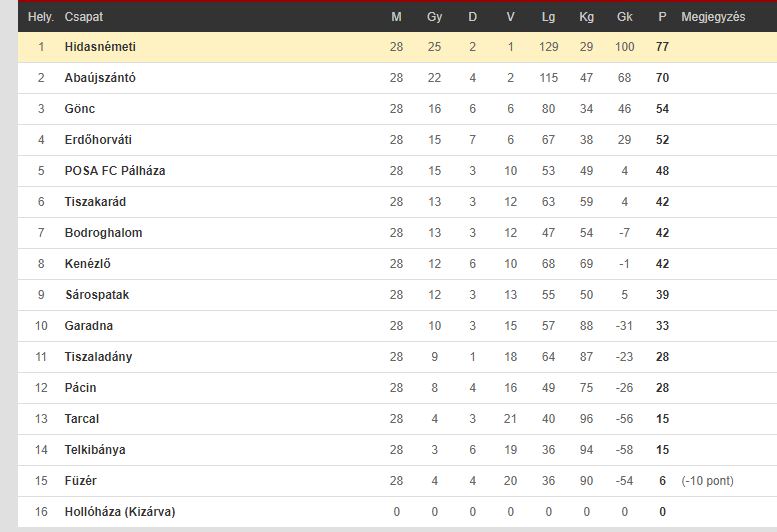This screenshot has height=532, width=777.
Task: Open the Hidasnémeti team link
Action: pyautogui.click(x=100, y=47)
